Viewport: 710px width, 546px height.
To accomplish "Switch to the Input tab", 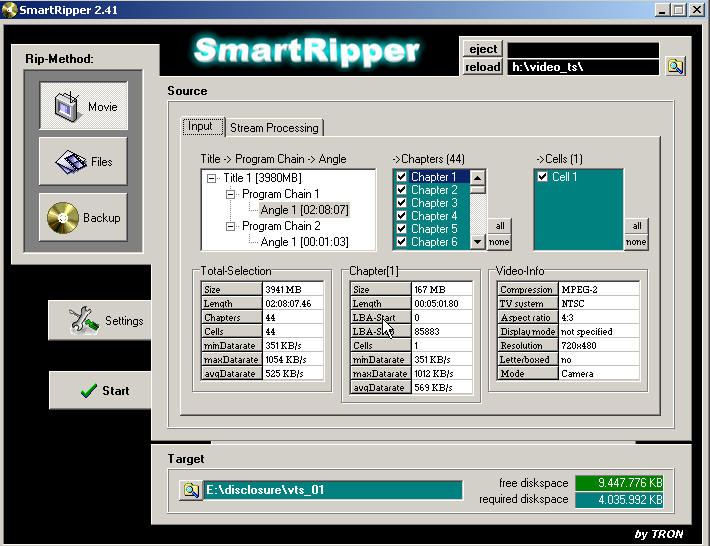I will tap(203, 126).
